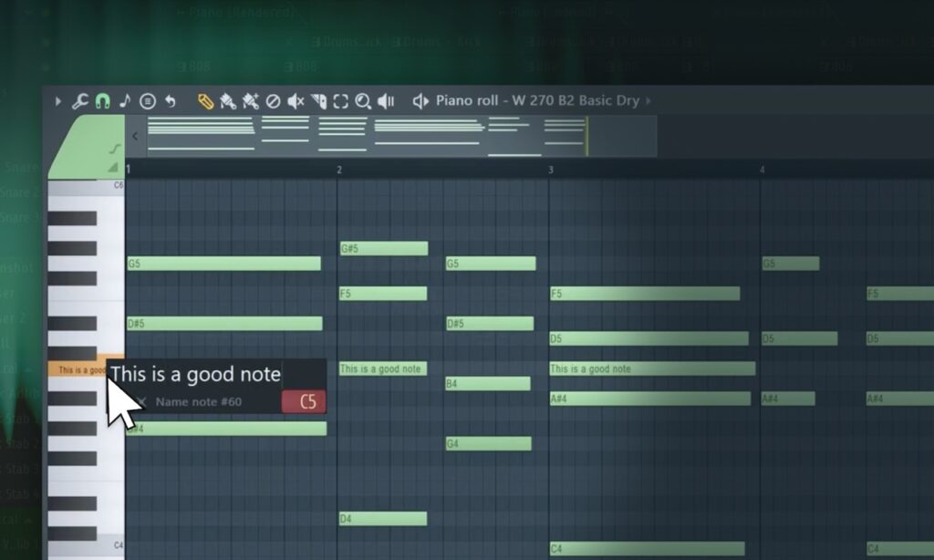The image size is (934, 560).
Task: Click Piano roll - W 270 B2 title
Action: (537, 100)
